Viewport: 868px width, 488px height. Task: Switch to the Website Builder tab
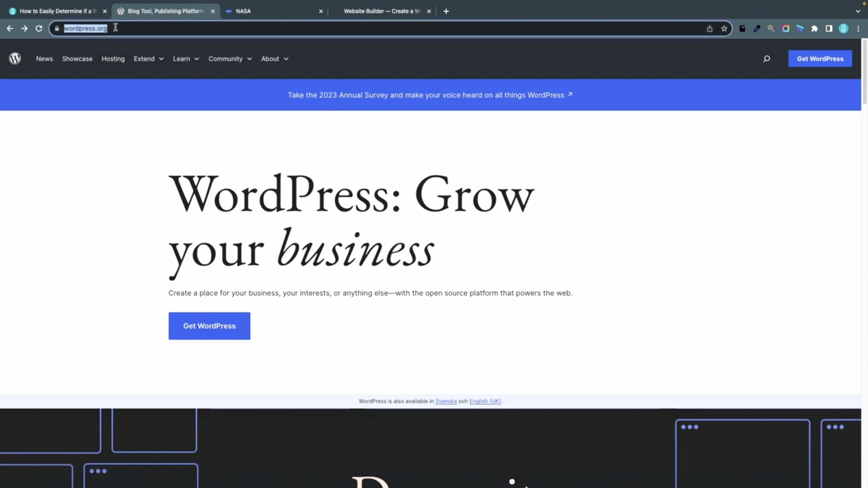coord(381,11)
